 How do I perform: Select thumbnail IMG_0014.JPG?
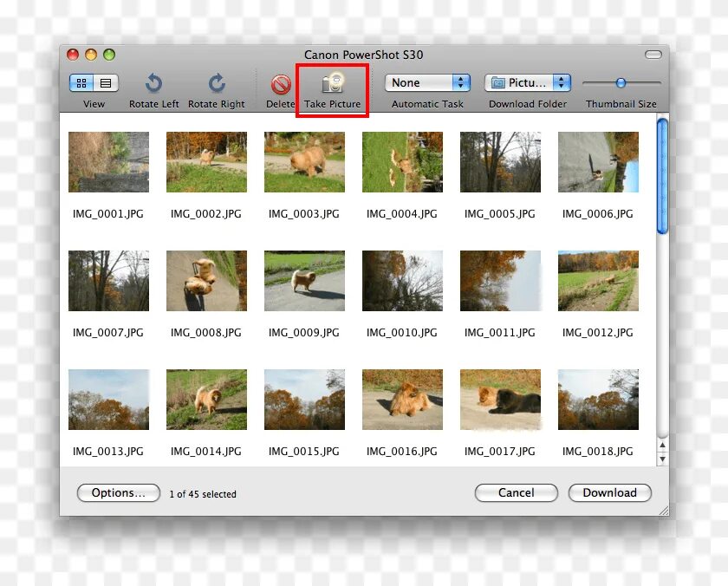(x=206, y=400)
